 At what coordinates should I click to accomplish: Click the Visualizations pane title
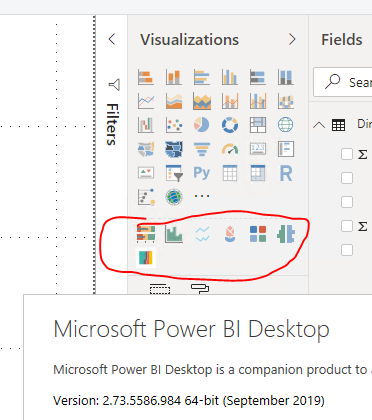189,40
